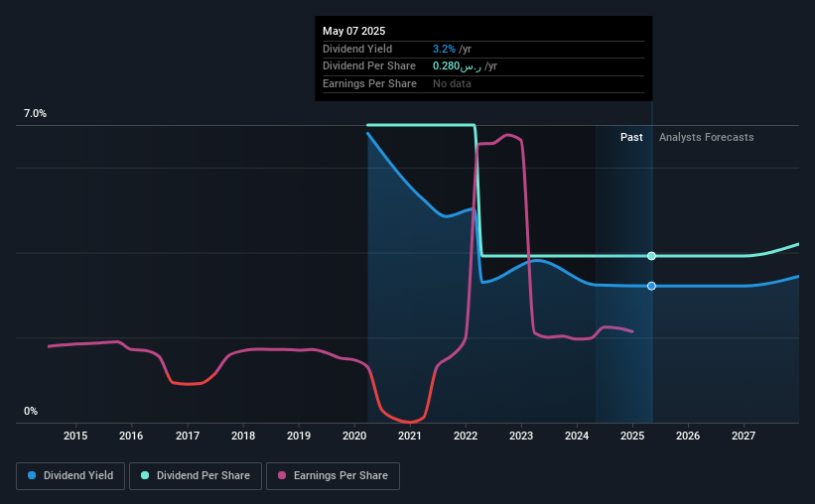Click the 2017 x-axis label
The height and width of the screenshot is (504, 815).
[x=187, y=436]
